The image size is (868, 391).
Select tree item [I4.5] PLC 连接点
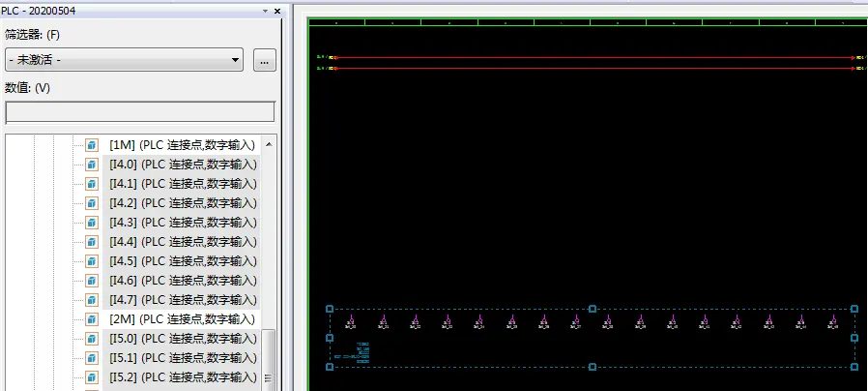(183, 261)
